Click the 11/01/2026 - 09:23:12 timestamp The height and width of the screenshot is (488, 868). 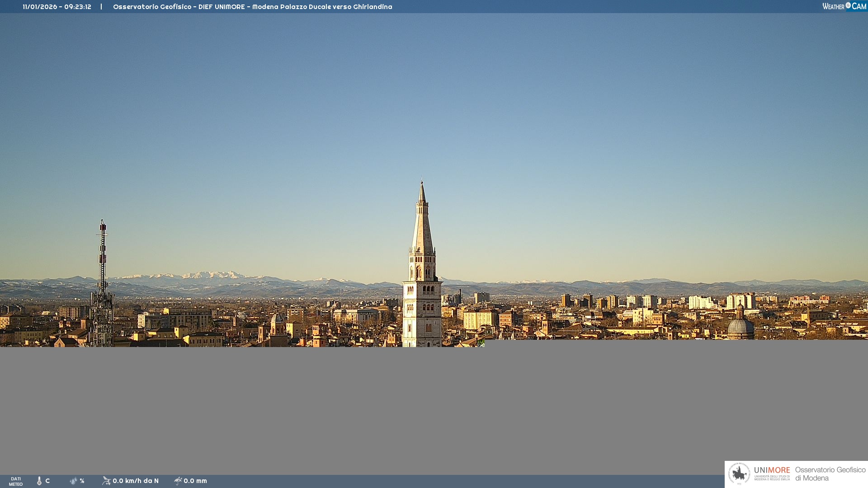pos(57,7)
